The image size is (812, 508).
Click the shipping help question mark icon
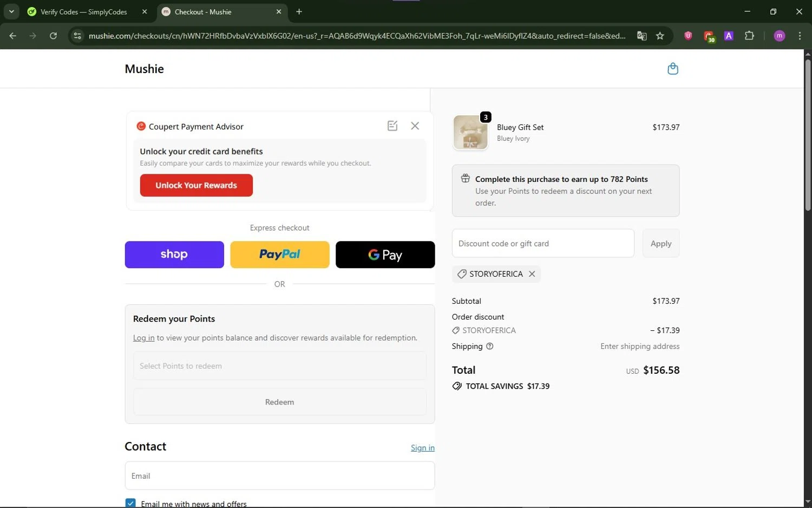(x=490, y=346)
